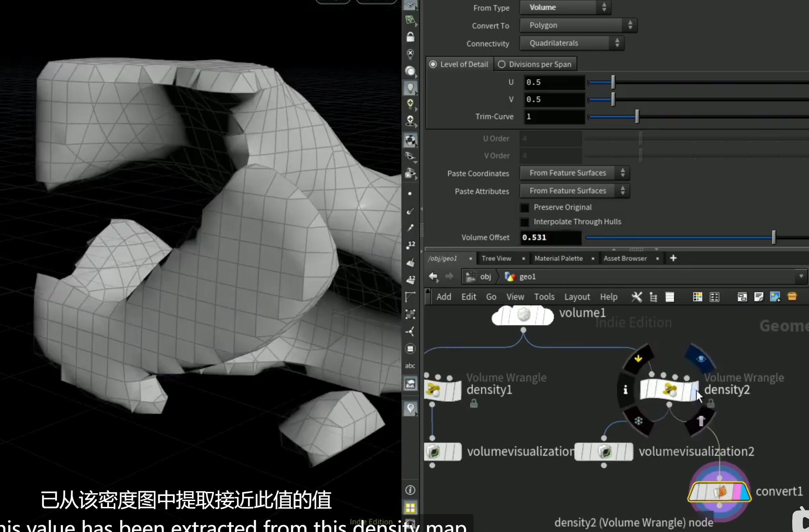Viewport: 809px width, 532px height.
Task: Click the convert1 node icon
Action: tap(720, 491)
